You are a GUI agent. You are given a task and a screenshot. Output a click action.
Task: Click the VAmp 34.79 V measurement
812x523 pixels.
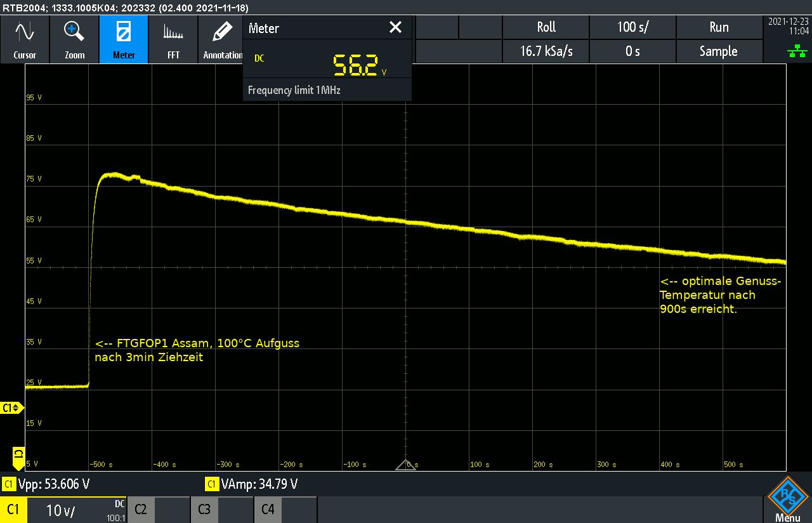click(x=252, y=484)
